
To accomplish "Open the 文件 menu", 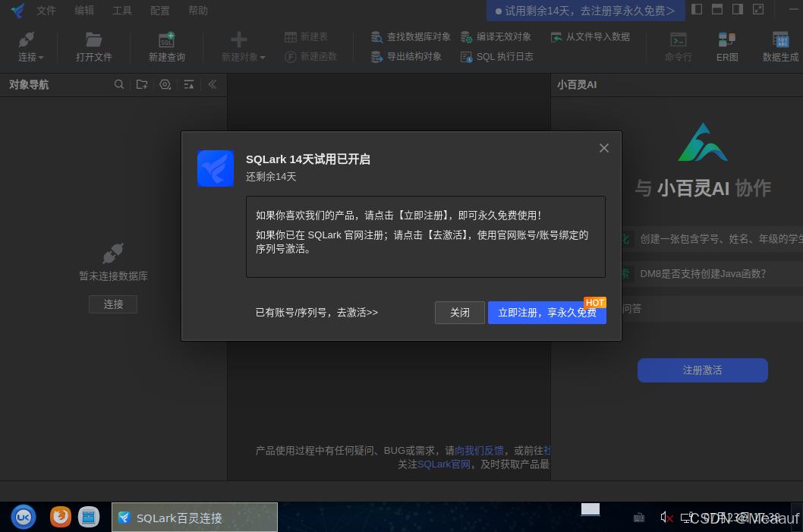I will coord(46,11).
